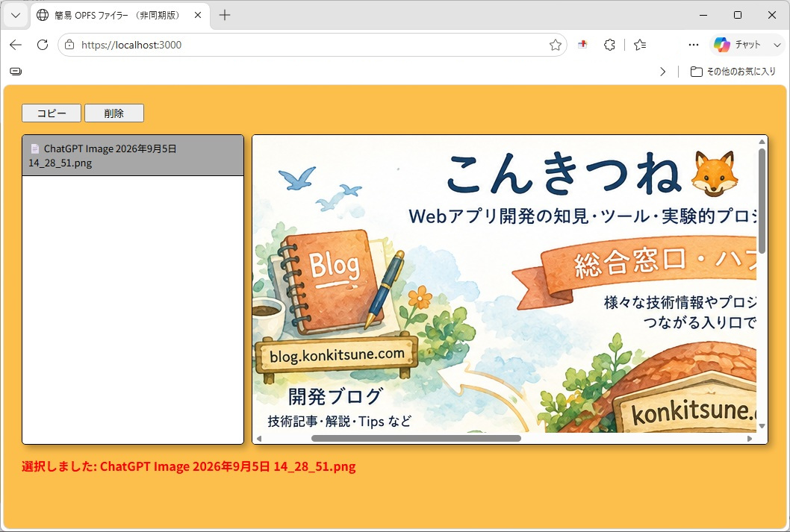The width and height of the screenshot is (790, 532).
Task: Click the favorites bar item icon
Action: point(16,72)
